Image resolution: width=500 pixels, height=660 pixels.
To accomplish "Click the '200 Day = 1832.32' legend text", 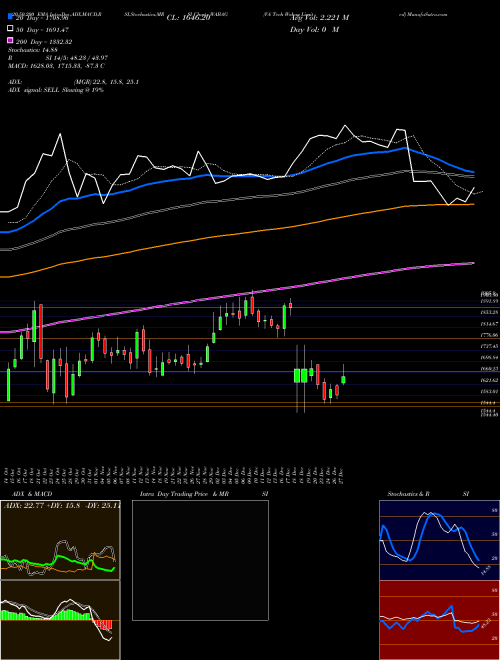I will coord(44,42).
